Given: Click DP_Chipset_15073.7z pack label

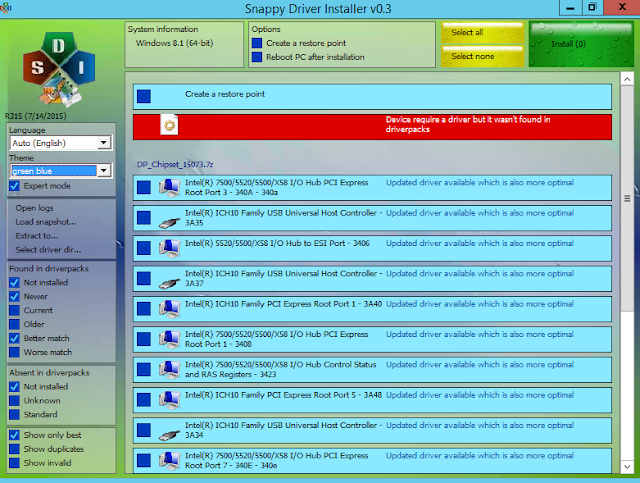Looking at the screenshot, I should click(175, 164).
